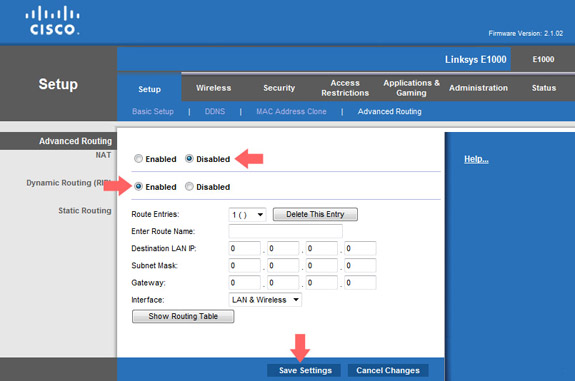Screen dimensions: 575x381
Task: Click second octet of Subnet Mask
Action: 283,265
